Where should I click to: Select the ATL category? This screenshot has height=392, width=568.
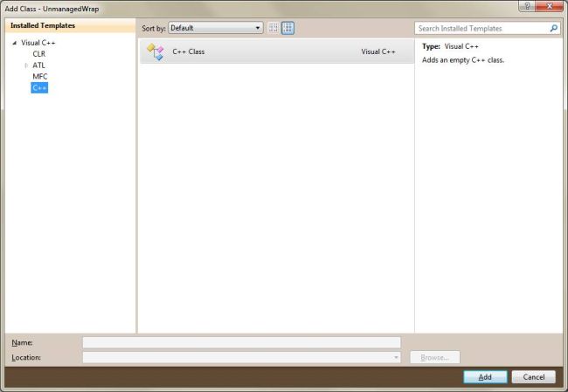point(38,65)
